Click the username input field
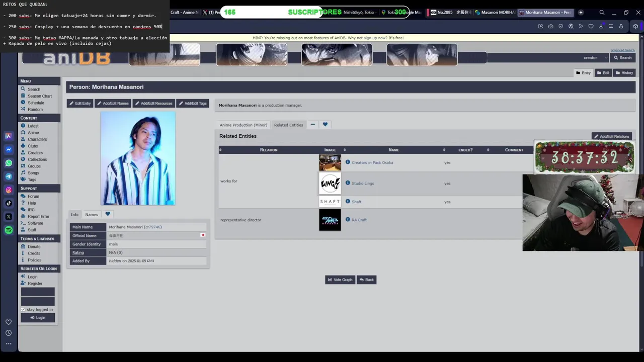 tap(38, 292)
